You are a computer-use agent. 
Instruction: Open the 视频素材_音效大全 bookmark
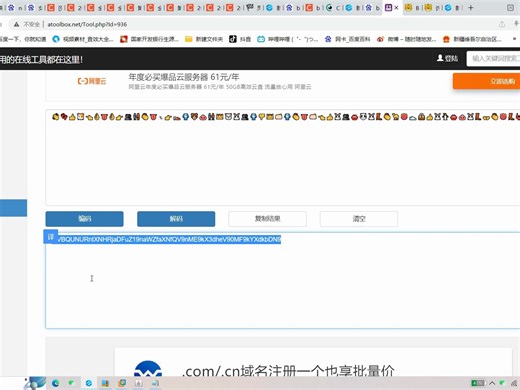(x=83, y=39)
